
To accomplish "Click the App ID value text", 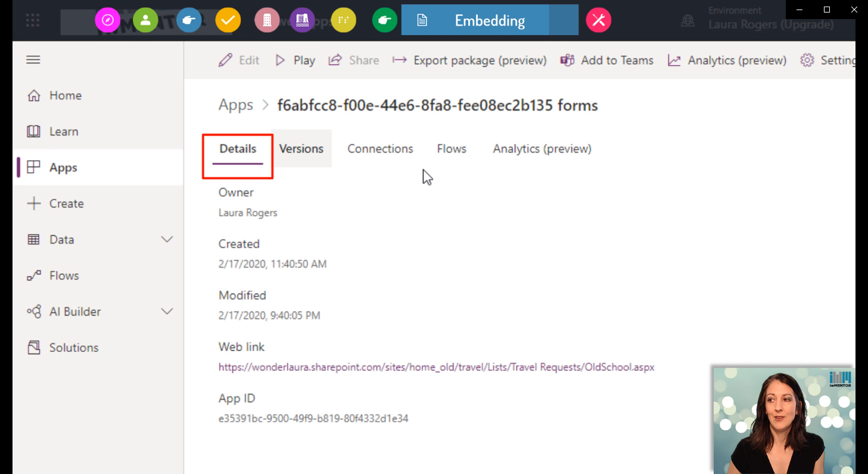I will coord(313,419).
